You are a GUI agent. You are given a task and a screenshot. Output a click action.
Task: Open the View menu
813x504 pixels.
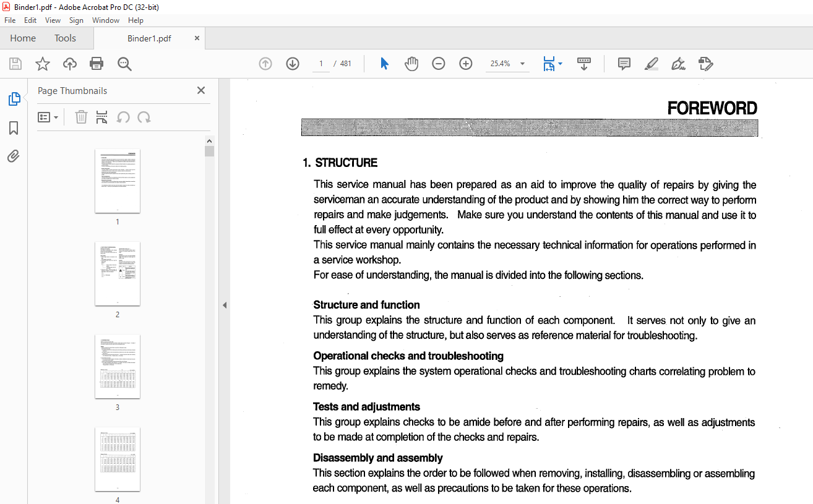pos(53,20)
